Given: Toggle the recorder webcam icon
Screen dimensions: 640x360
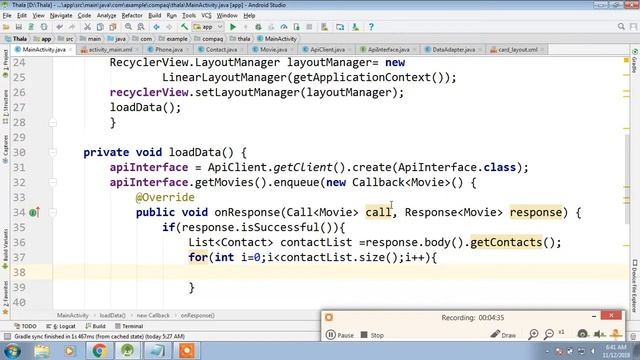Looking at the screenshot, I should pos(582,334).
